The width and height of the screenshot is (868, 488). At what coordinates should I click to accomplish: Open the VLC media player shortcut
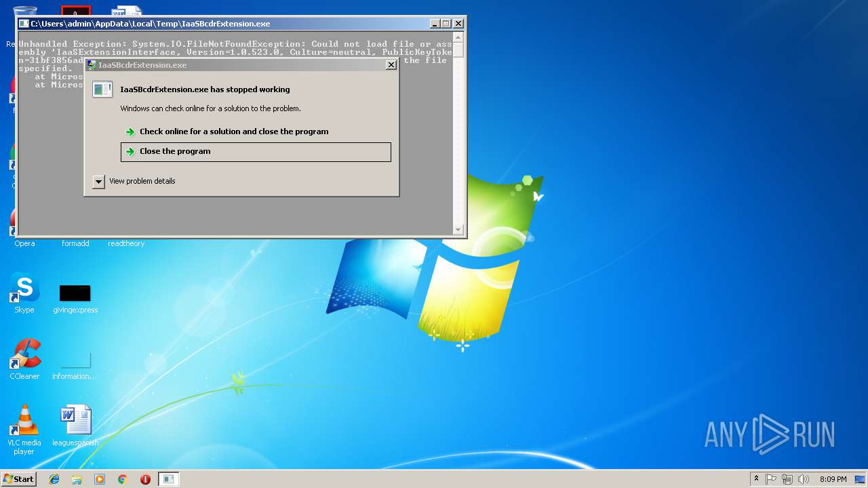(x=24, y=429)
